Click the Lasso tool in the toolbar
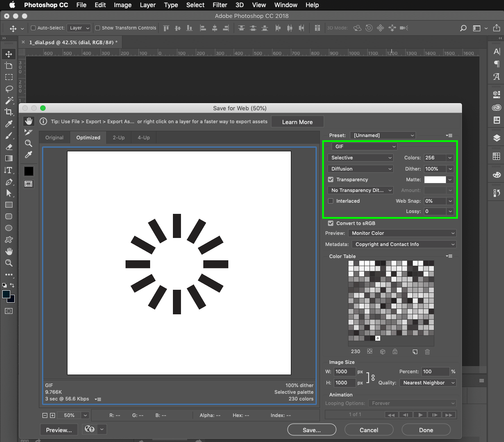Viewport: 504px width, 442px height. (8, 89)
